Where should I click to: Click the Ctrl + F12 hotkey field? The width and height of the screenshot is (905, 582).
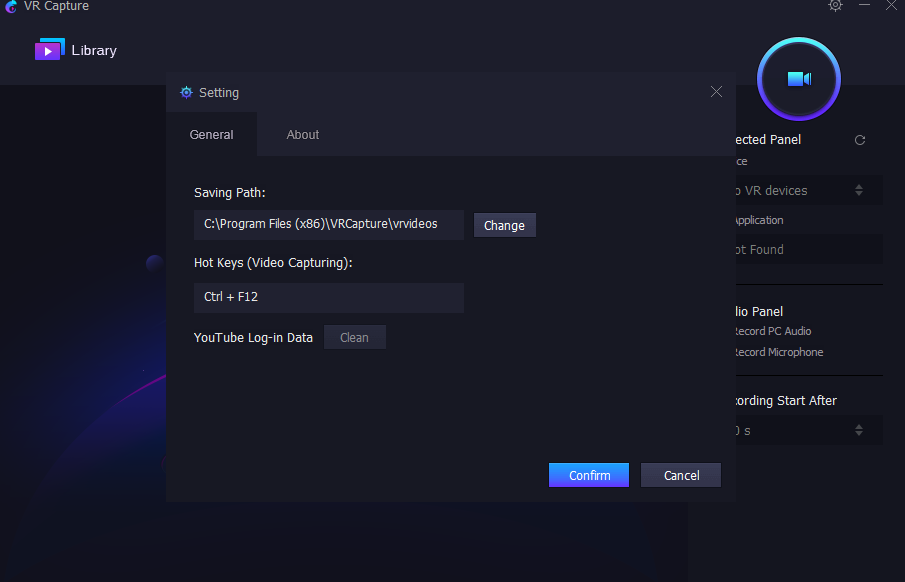[328, 297]
